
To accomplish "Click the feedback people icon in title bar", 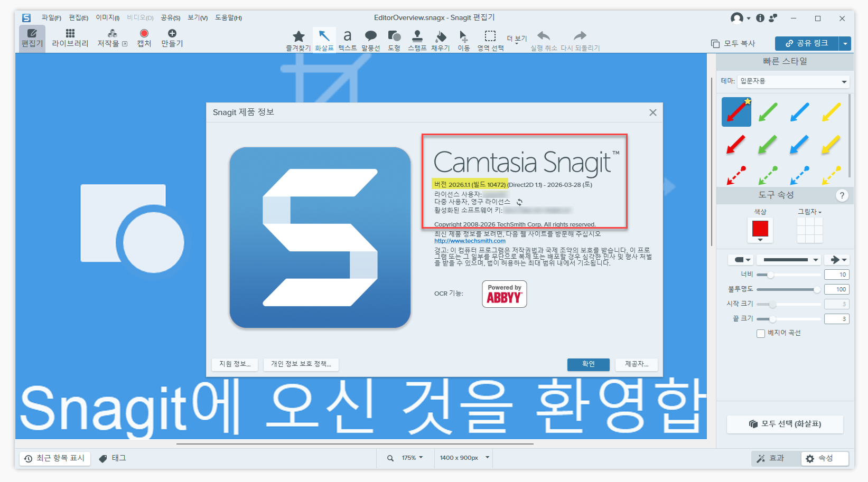I will click(x=773, y=18).
